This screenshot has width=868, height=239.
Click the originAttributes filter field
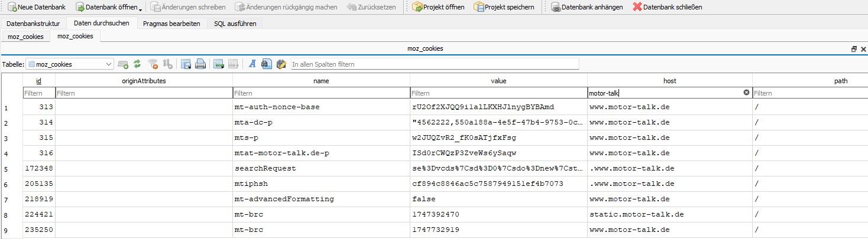[x=144, y=93]
